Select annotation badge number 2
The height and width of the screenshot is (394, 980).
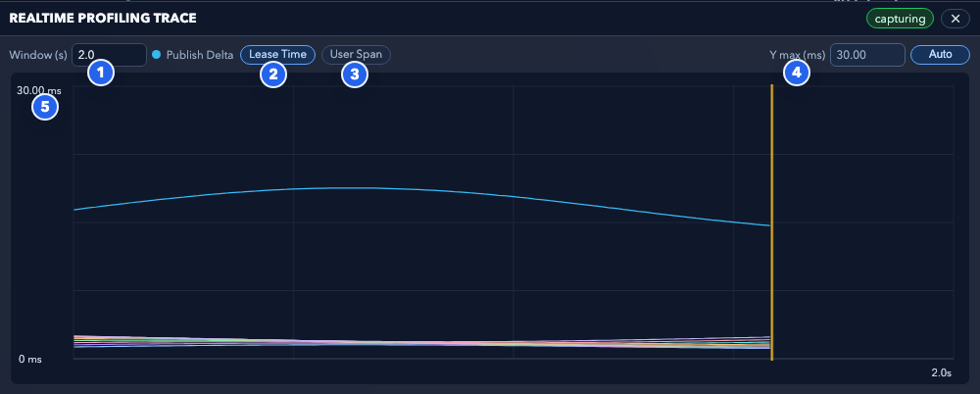coord(273,74)
